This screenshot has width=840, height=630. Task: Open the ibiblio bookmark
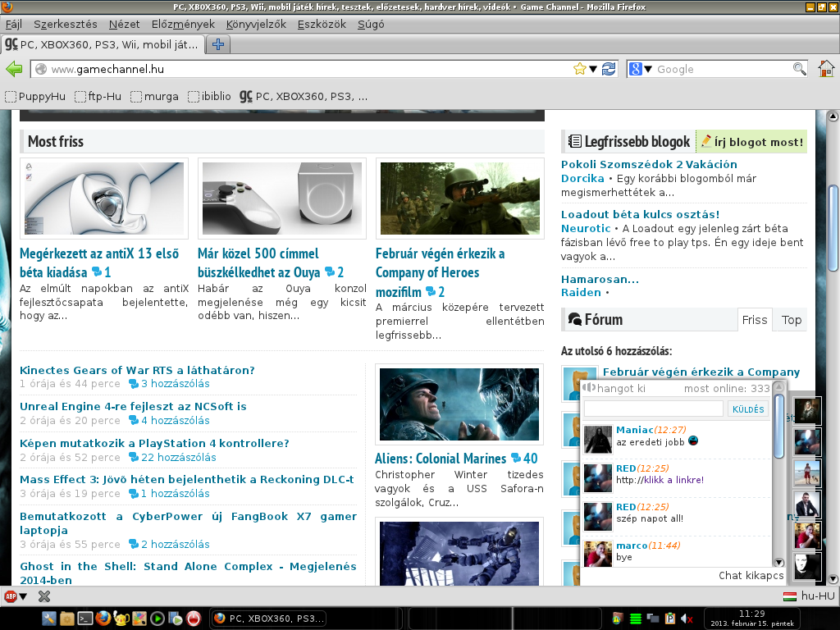tap(209, 97)
